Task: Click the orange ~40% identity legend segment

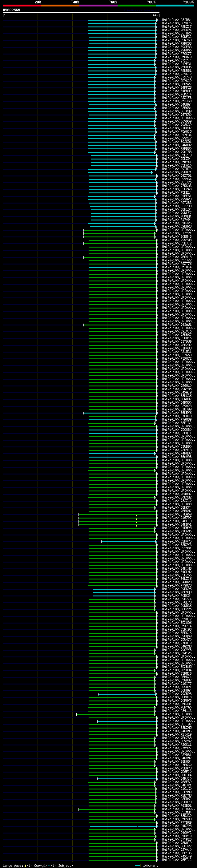Action: [x=60, y=6]
